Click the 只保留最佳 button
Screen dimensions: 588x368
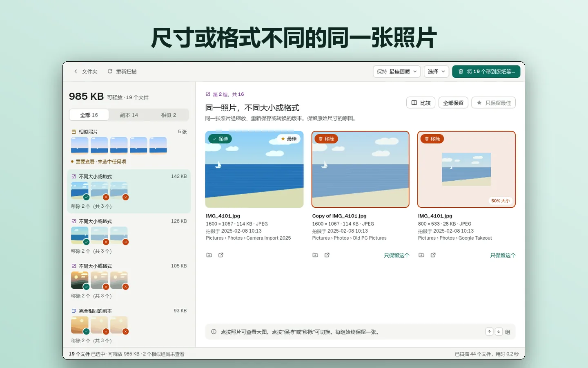494,103
